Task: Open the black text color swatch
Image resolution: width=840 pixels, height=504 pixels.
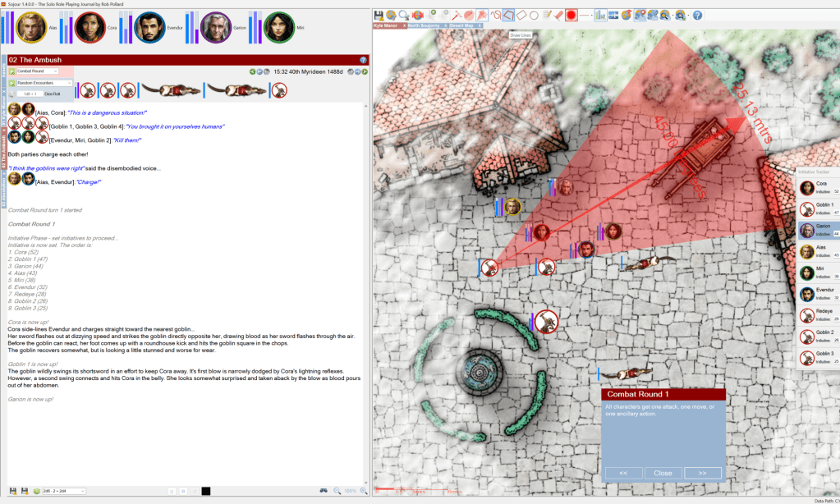Action: pos(206,491)
